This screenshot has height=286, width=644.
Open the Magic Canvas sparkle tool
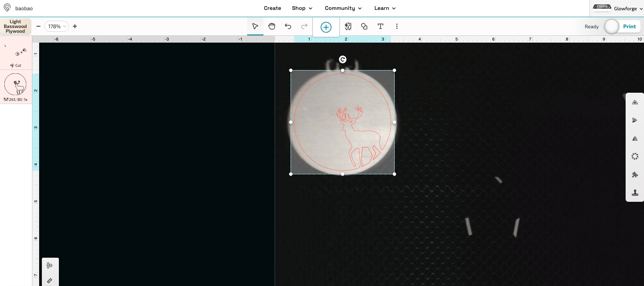[x=348, y=26]
